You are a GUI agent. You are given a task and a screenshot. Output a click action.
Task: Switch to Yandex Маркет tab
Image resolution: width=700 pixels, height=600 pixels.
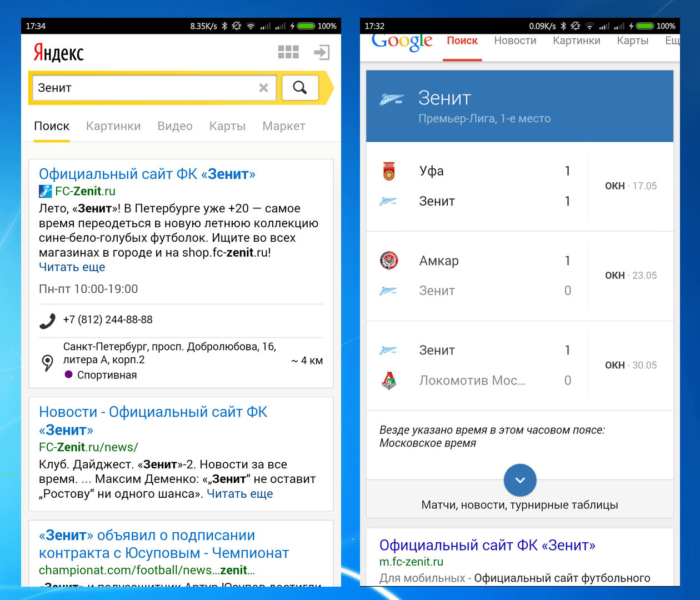pyautogui.click(x=284, y=126)
